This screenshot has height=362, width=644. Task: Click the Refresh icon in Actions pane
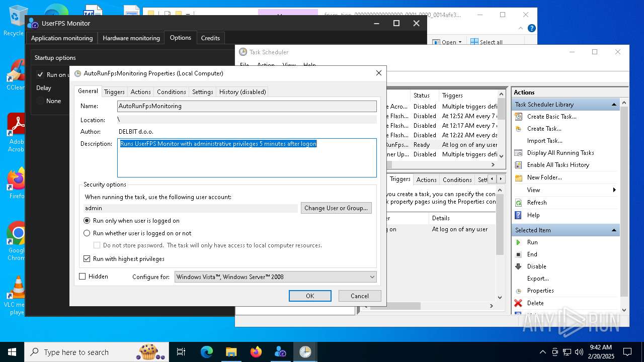518,203
